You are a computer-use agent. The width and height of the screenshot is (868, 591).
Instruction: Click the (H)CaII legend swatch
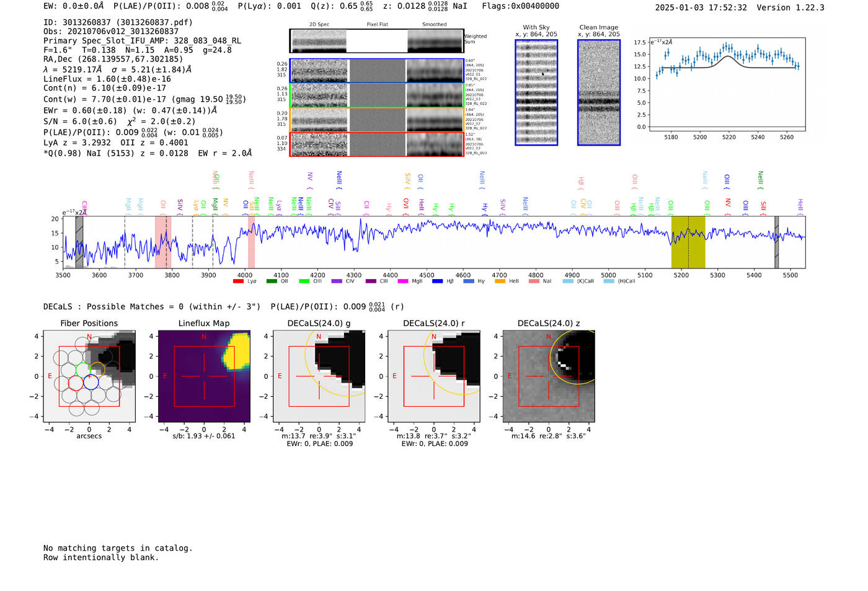tap(609, 282)
